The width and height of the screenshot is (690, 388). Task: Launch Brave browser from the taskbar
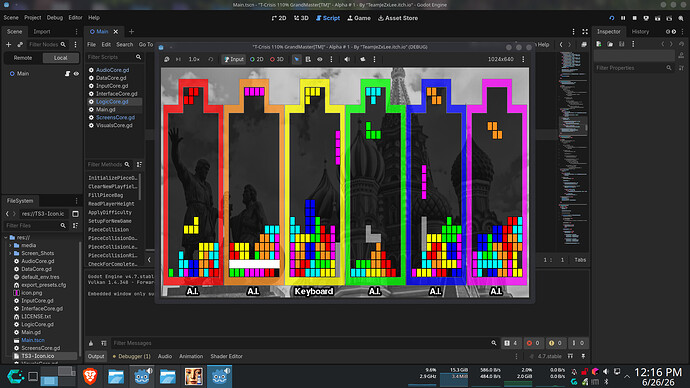(90, 377)
